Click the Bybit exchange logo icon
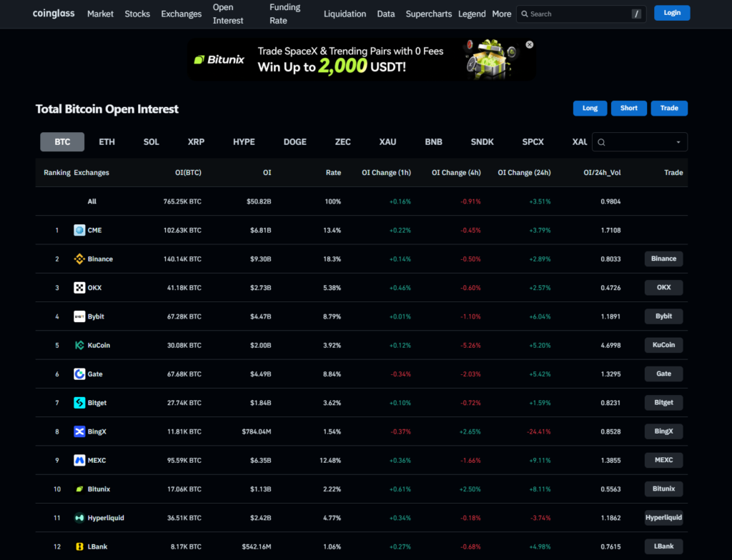Screen dimensions: 732x560 click(79, 316)
